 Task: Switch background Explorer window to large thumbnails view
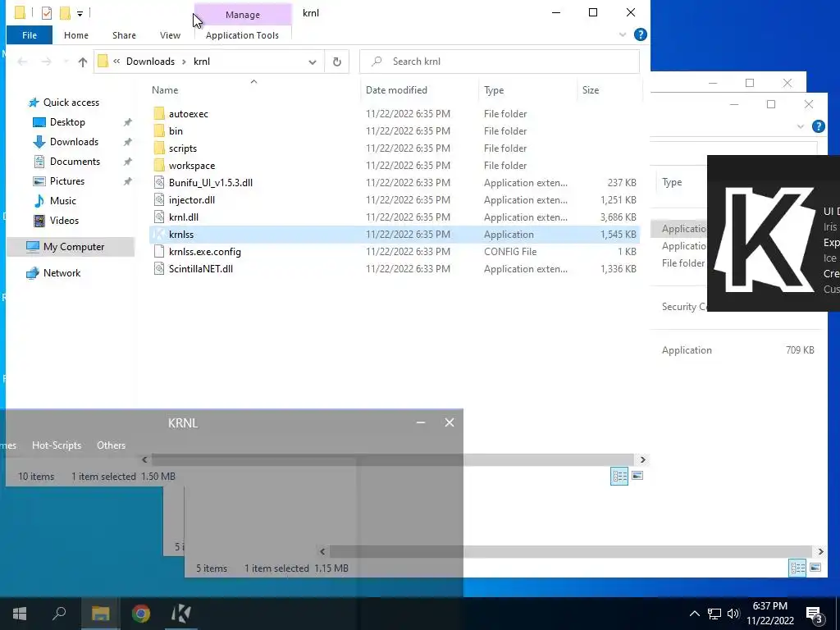(816, 568)
